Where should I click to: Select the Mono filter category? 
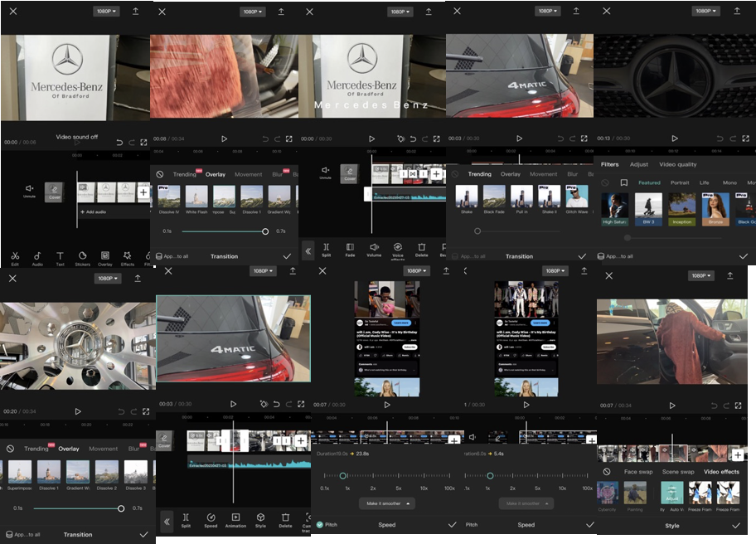point(729,182)
